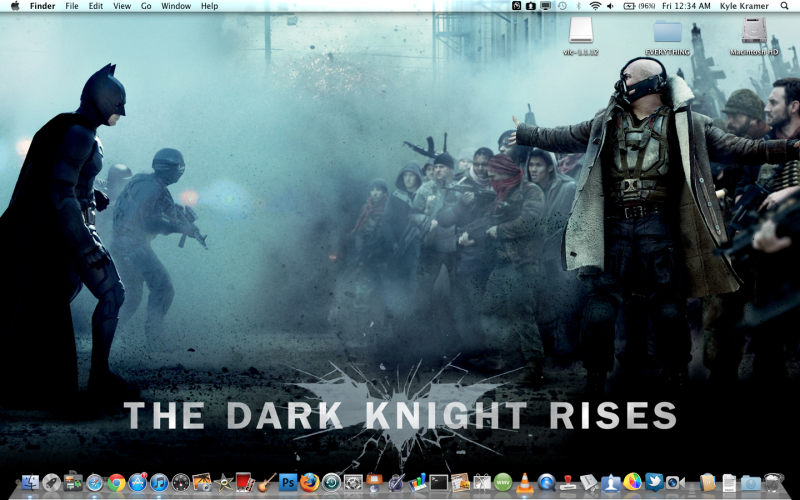The width and height of the screenshot is (800, 500).
Task: Open the App Store with update badge
Action: coord(138,483)
